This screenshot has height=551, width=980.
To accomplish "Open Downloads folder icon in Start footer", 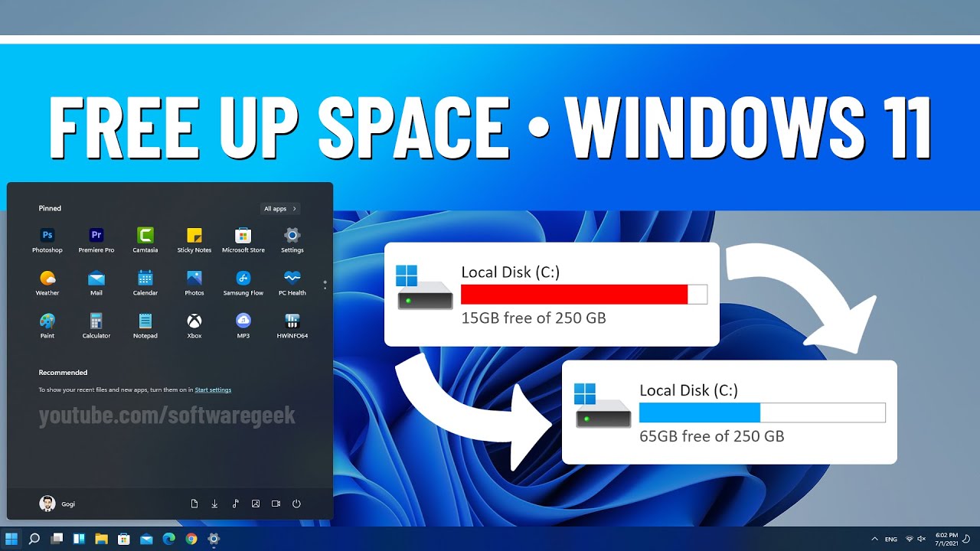I will point(214,504).
